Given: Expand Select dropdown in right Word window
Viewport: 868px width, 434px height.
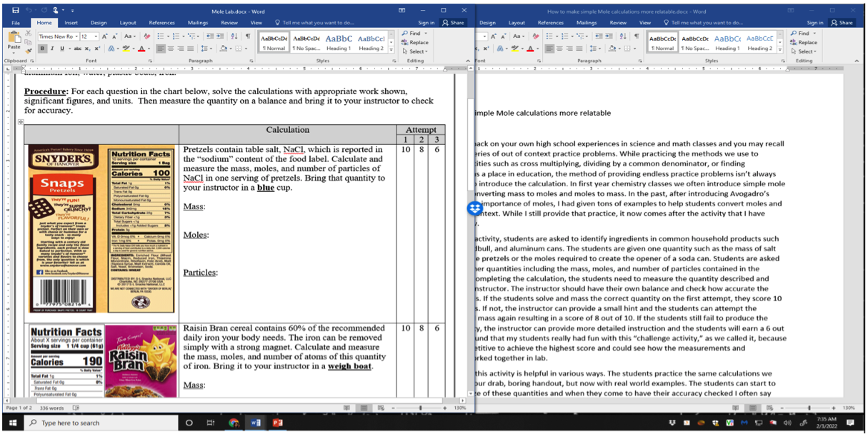Looking at the screenshot, I should point(806,51).
